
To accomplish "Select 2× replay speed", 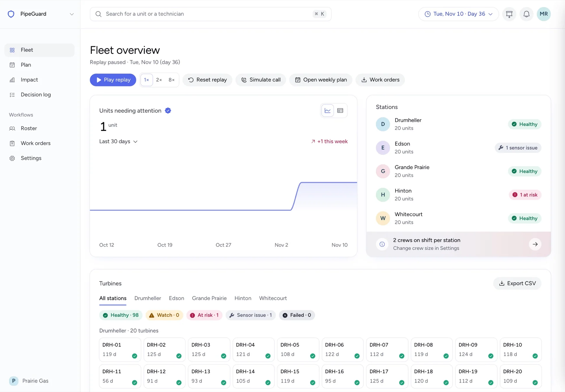I will point(159,80).
